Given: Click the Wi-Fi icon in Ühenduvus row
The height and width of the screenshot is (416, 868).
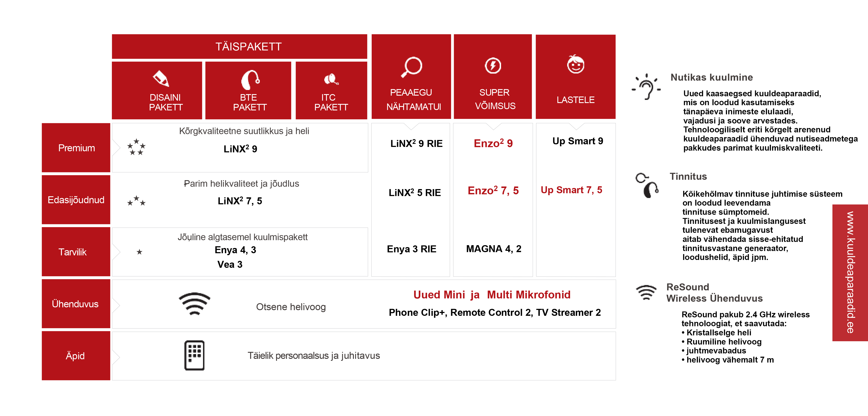Looking at the screenshot, I should point(194,304).
